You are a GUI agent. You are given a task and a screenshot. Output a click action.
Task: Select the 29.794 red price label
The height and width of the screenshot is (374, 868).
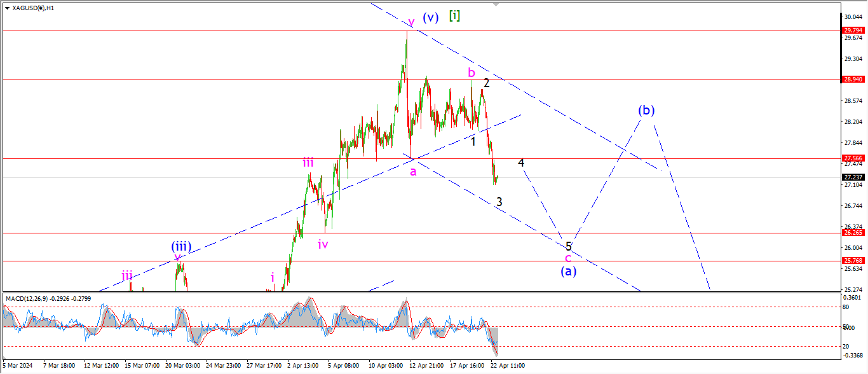(851, 30)
